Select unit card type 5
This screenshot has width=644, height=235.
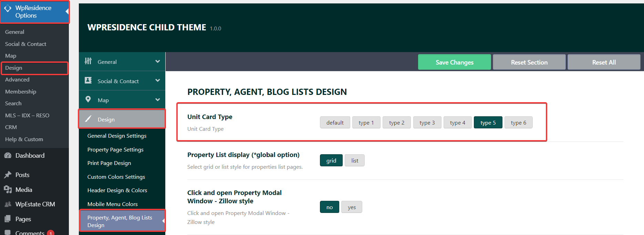(488, 123)
